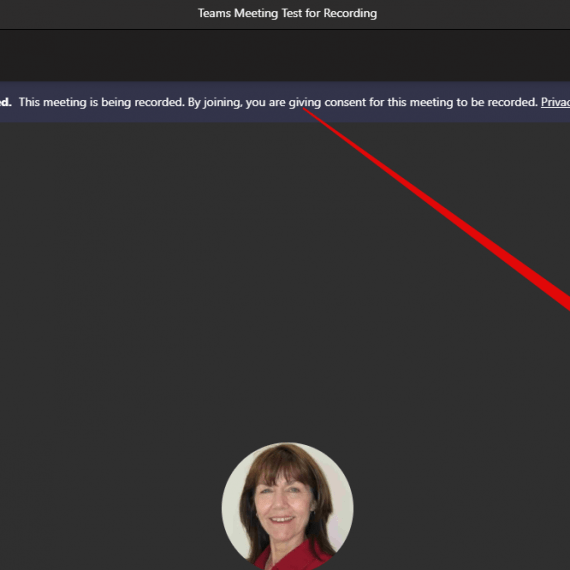Click the word Teams in the title
Viewport: 570px width, 570px height.
click(214, 13)
